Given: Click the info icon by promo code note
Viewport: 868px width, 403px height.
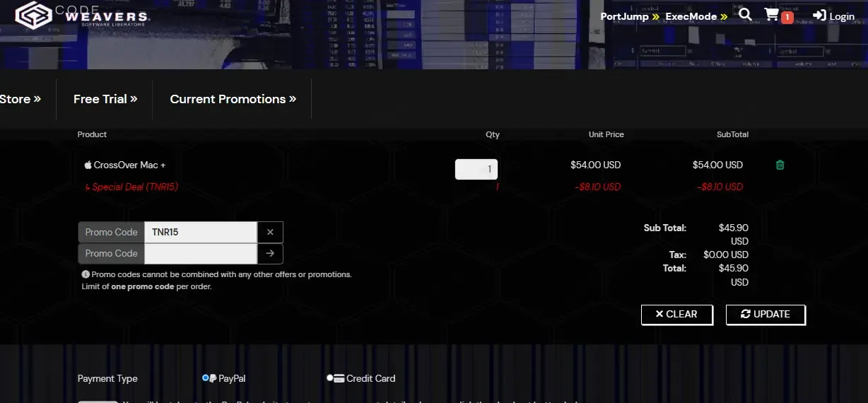Looking at the screenshot, I should coord(86,274).
